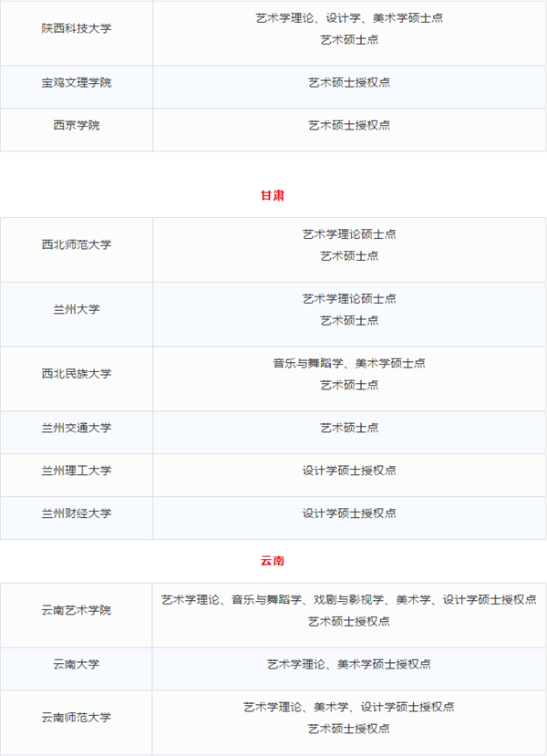Click 艺术硕士点 in the 兰州交通大学 row

tap(349, 428)
